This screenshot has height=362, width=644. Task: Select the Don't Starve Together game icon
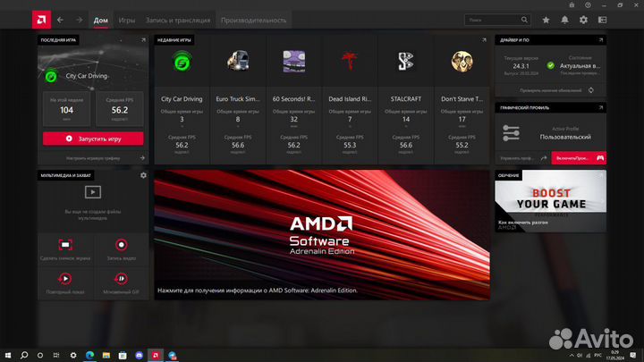point(462,61)
